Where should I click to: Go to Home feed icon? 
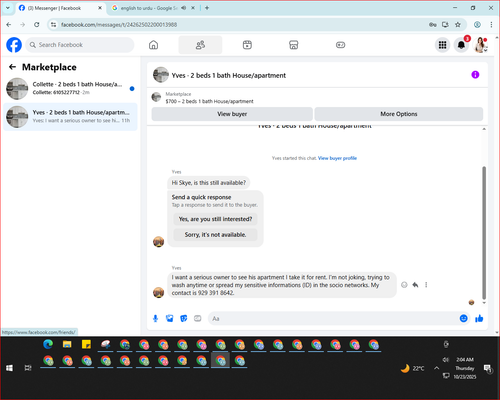pyautogui.click(x=153, y=45)
